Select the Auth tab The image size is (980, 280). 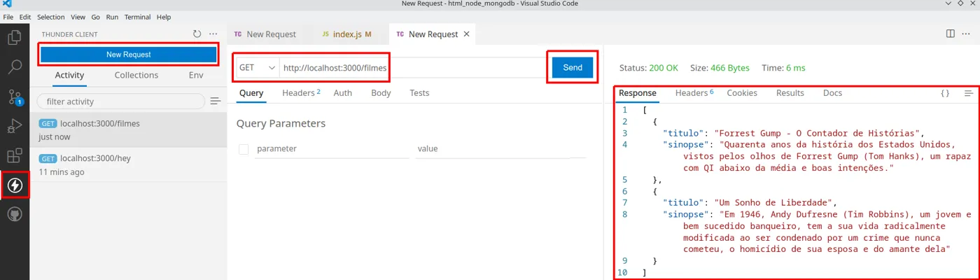coord(343,92)
